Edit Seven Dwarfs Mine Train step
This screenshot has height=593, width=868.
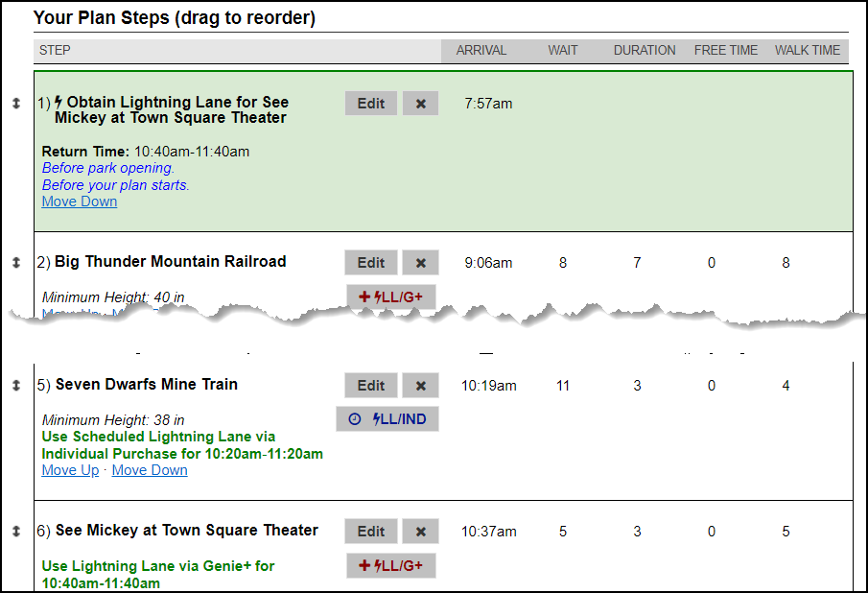[371, 386]
